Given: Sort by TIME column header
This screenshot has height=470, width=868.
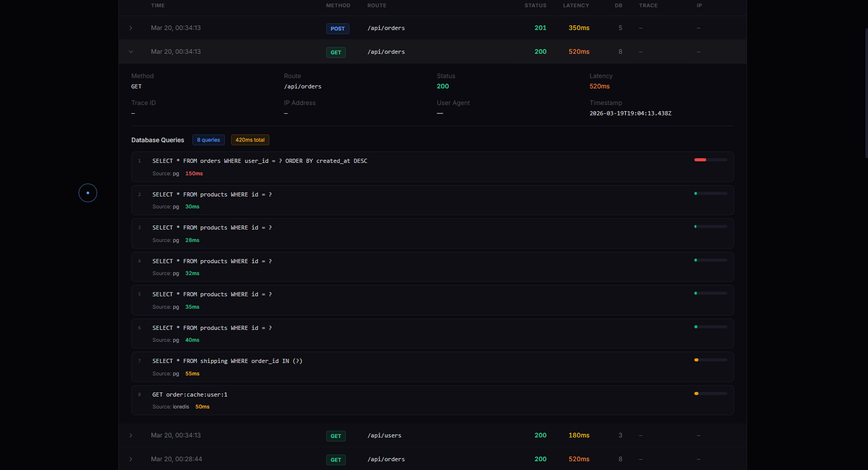Looking at the screenshot, I should pos(158,6).
